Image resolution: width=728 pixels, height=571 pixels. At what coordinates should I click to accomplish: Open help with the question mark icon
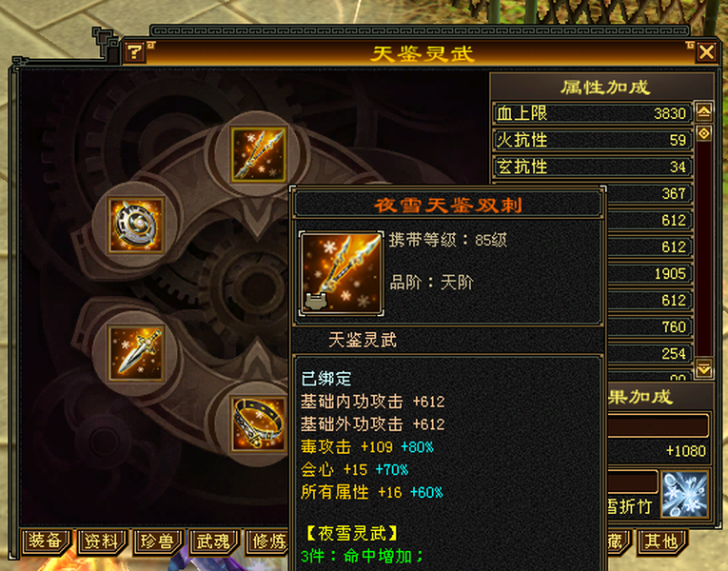pos(134,51)
